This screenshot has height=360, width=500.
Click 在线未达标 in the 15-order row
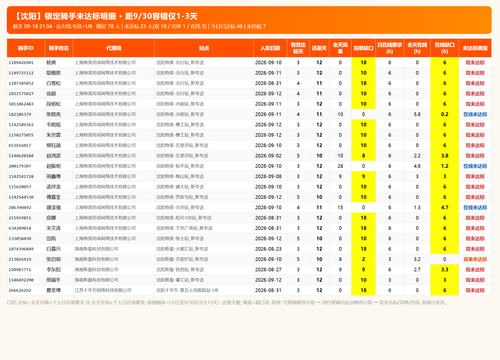(475, 207)
